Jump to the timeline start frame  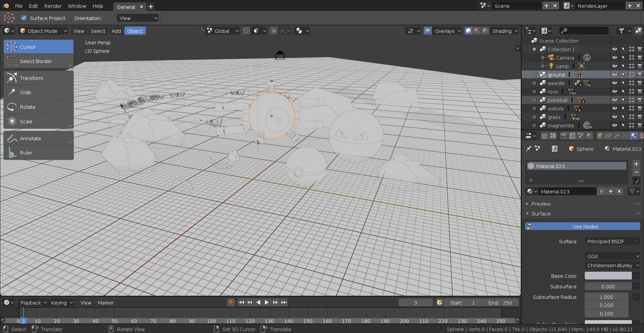(241, 303)
